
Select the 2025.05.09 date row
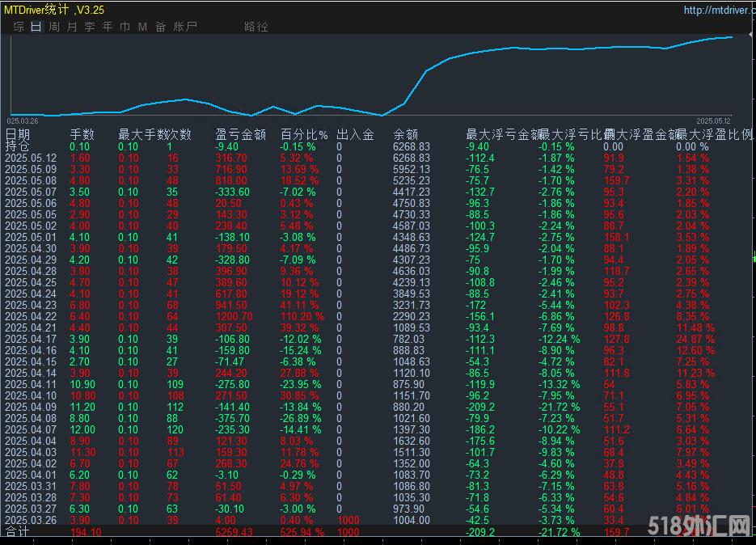pos(378,169)
